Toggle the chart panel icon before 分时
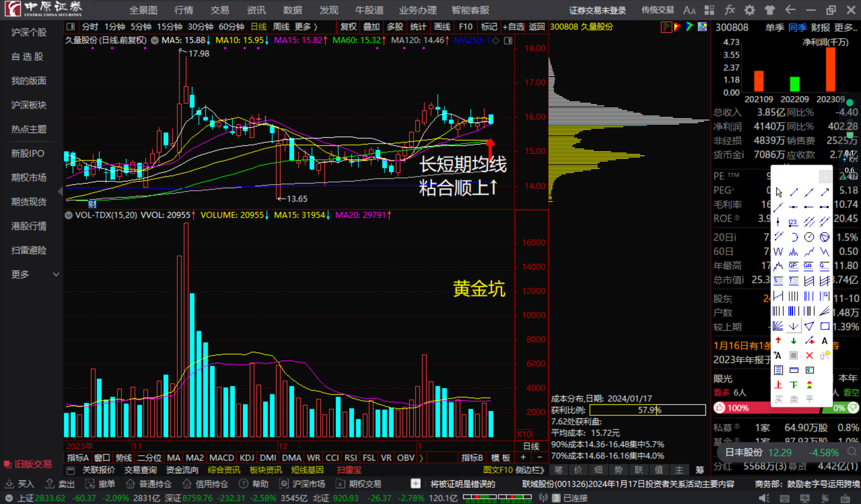The width and height of the screenshot is (861, 504). coord(71,27)
